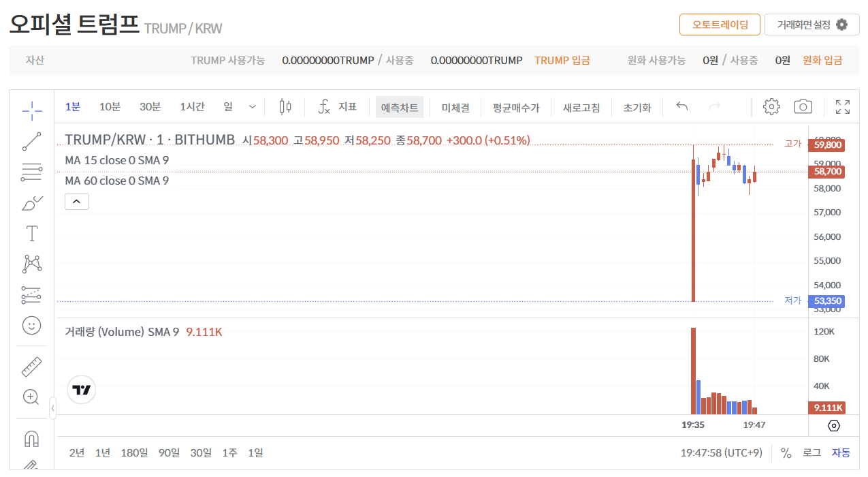Click TRUMP 입금 deposit link
This screenshot has height=477, width=868.
562,60
